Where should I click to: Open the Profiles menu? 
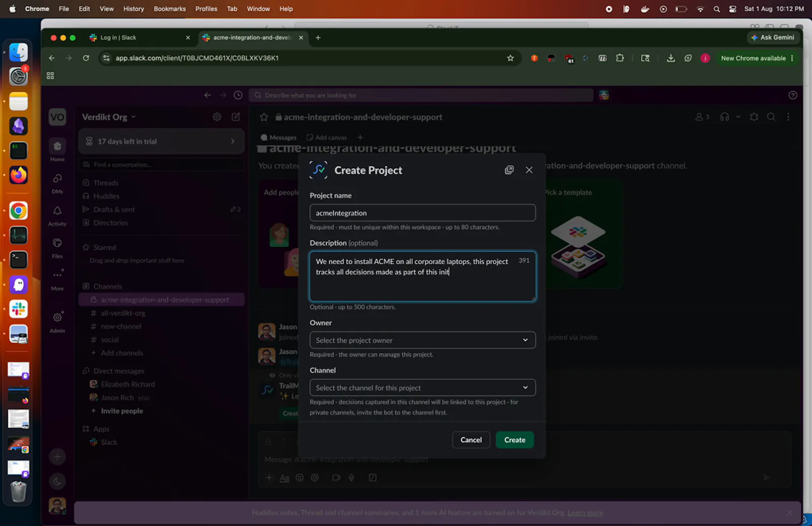point(206,9)
